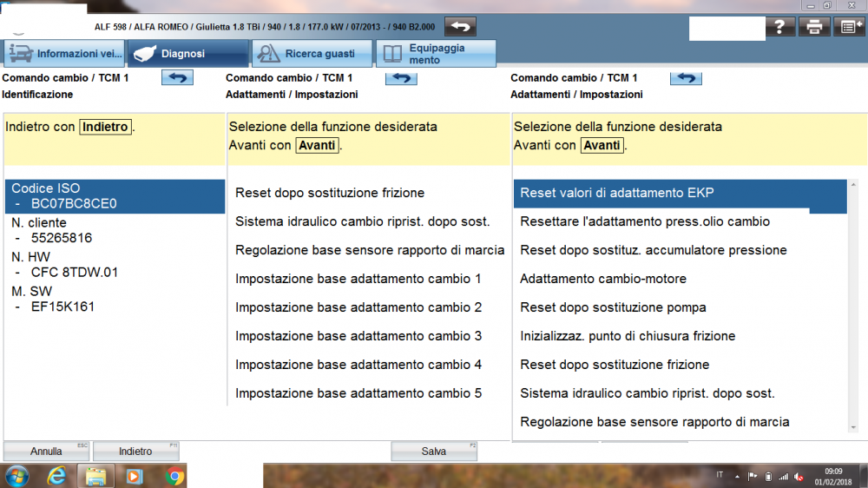Image resolution: width=868 pixels, height=488 pixels.
Task: Launch Internet Explorer from taskbar
Action: tap(57, 476)
